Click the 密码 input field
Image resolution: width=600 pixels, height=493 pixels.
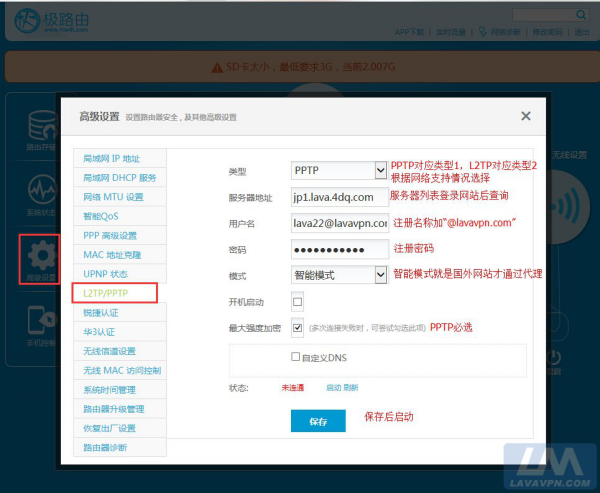[x=340, y=250]
